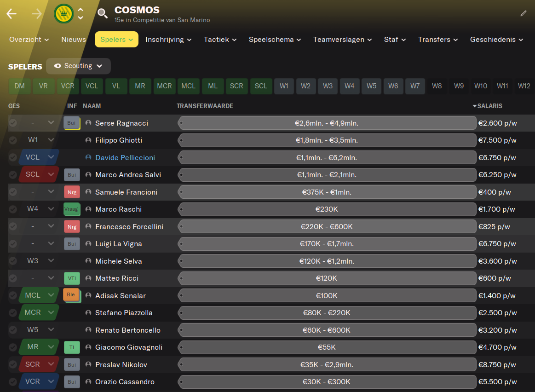Click the Vraag badge for Marco Raschi
The image size is (535, 392).
coord(72,209)
